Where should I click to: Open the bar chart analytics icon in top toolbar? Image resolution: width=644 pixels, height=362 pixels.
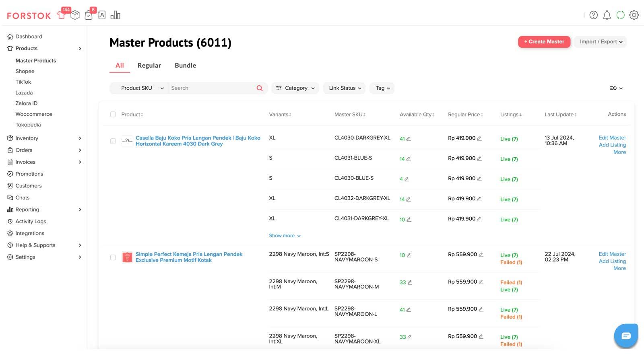point(116,15)
